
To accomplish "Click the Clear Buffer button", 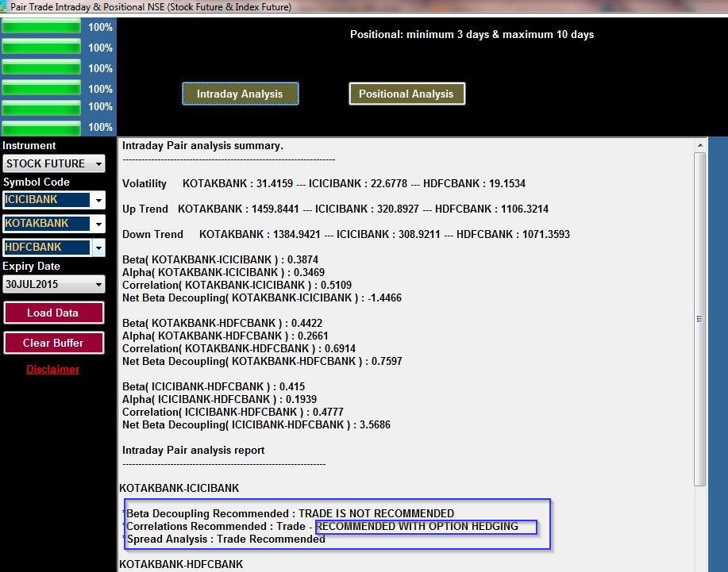I will click(x=53, y=343).
